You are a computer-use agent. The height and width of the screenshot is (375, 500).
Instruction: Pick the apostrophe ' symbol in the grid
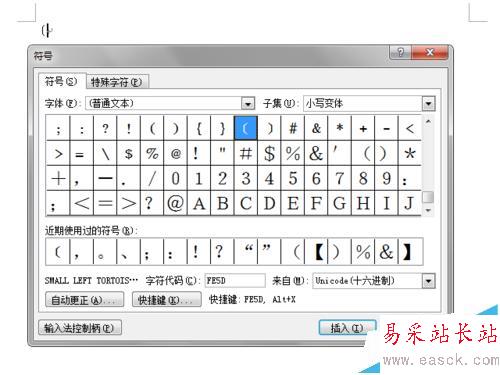[x=339, y=153]
